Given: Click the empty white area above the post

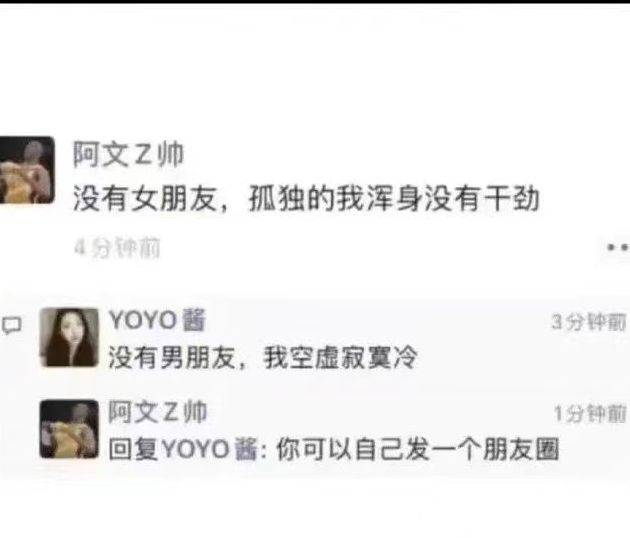Looking at the screenshot, I should pos(315,68).
